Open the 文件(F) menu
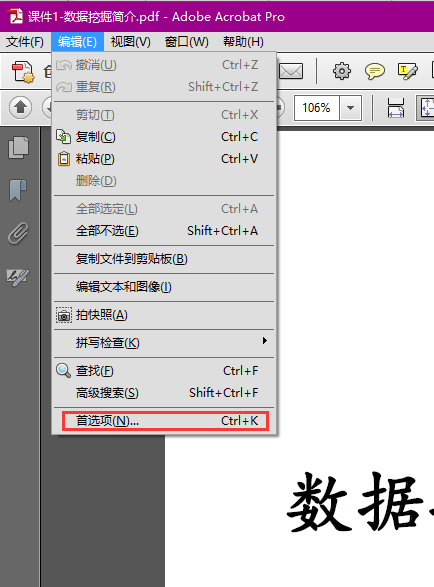This screenshot has height=587, width=434. tap(25, 42)
